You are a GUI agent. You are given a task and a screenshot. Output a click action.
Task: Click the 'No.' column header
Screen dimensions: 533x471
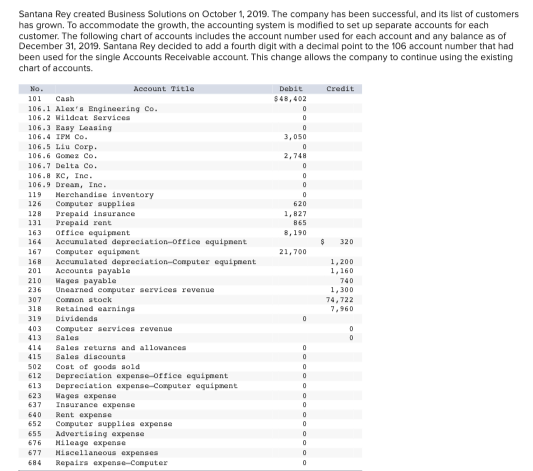(x=37, y=89)
